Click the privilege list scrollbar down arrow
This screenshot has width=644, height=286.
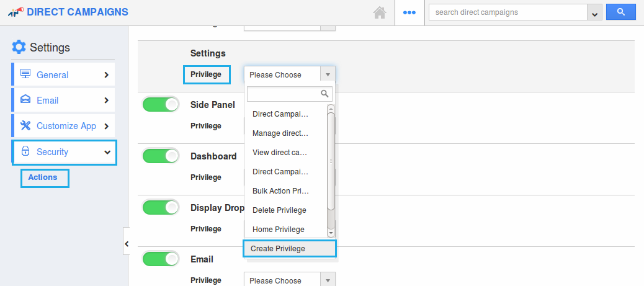pyautogui.click(x=331, y=233)
